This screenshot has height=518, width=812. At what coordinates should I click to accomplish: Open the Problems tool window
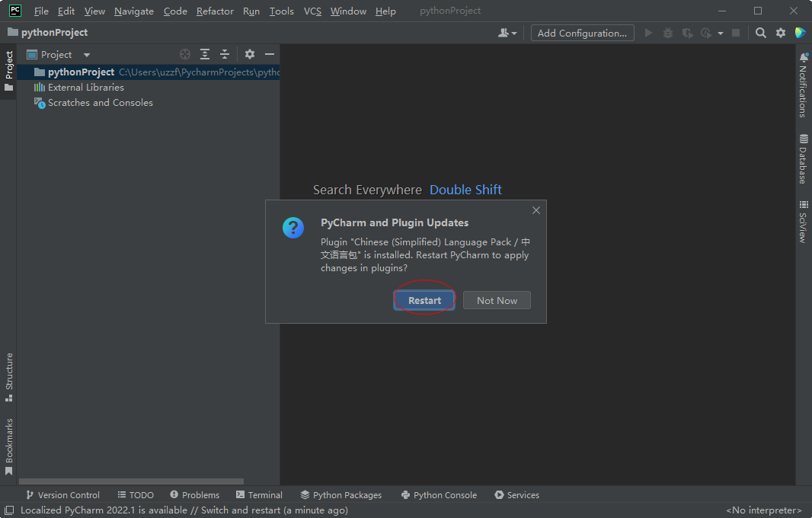195,495
